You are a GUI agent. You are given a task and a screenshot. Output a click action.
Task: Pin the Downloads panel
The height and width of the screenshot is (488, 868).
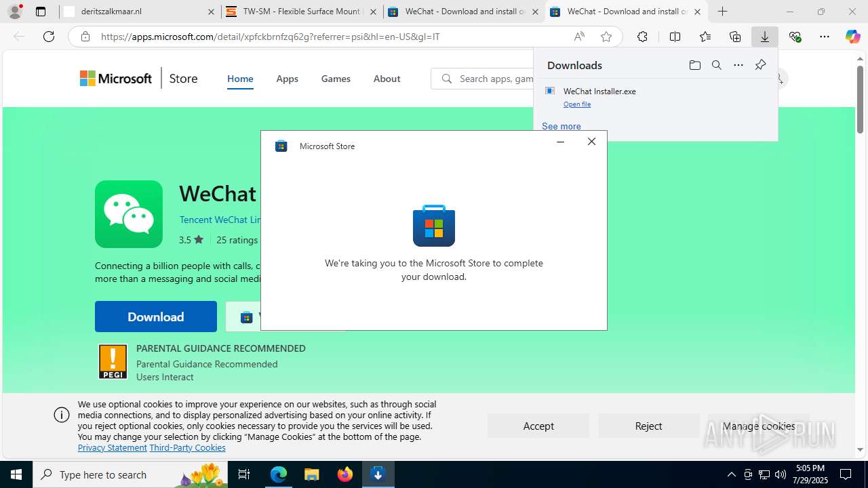click(x=760, y=65)
